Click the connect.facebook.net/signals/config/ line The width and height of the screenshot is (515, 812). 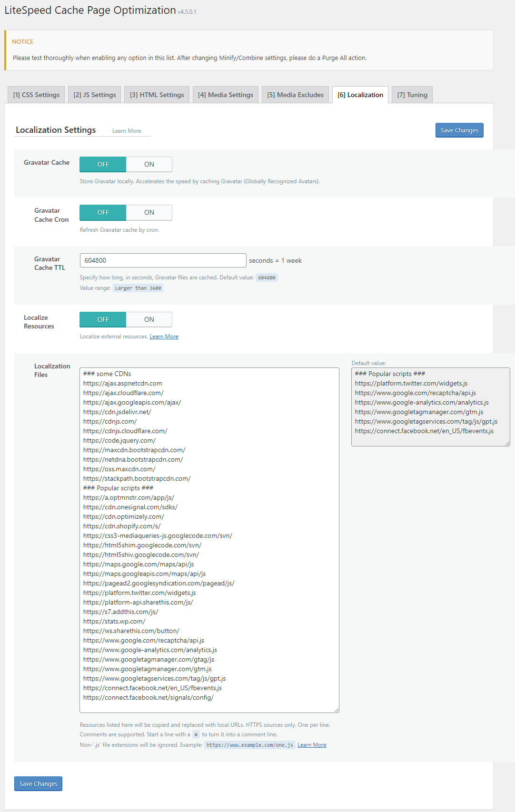(x=149, y=697)
